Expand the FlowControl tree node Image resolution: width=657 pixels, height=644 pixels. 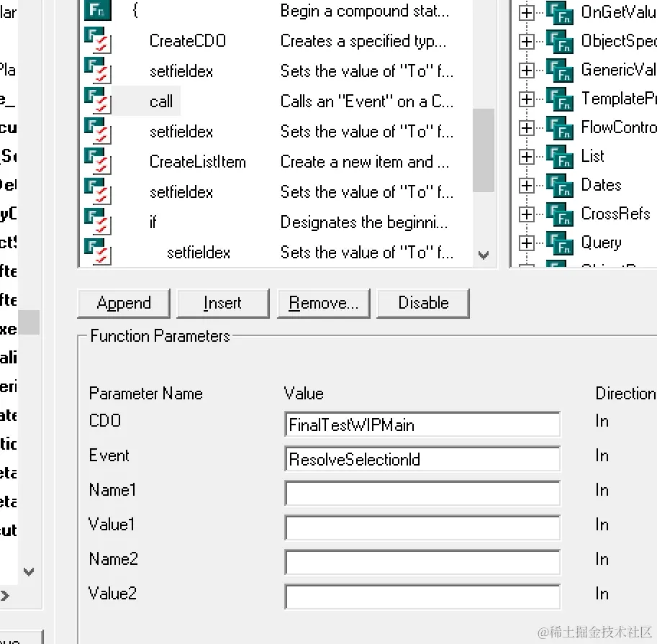click(526, 128)
